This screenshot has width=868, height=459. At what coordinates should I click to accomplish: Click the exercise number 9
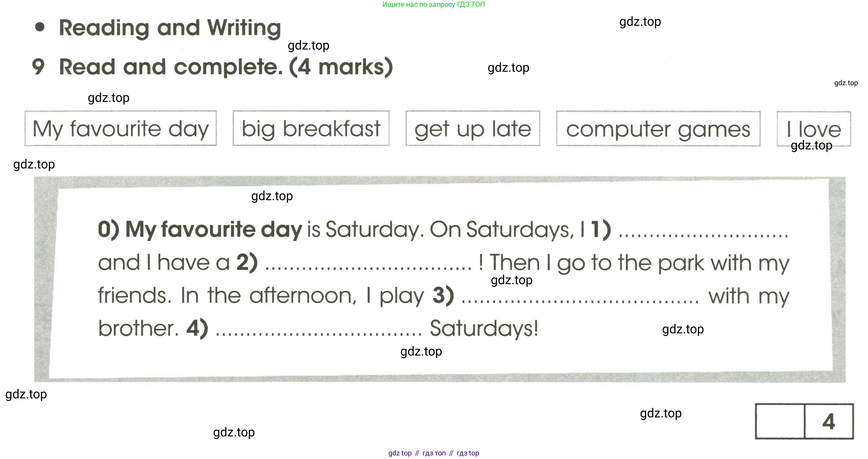[38, 67]
